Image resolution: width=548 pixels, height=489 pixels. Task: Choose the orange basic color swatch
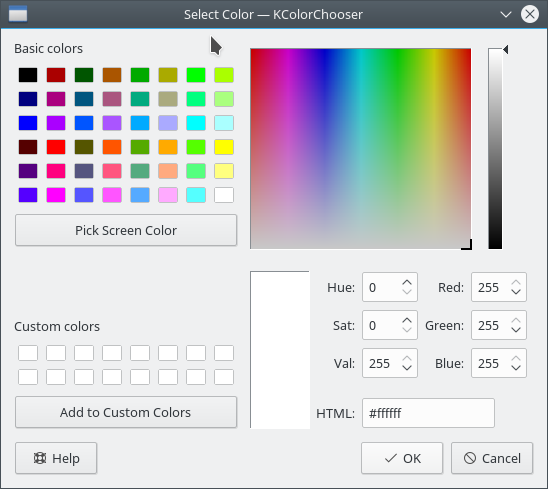[x=168, y=147]
